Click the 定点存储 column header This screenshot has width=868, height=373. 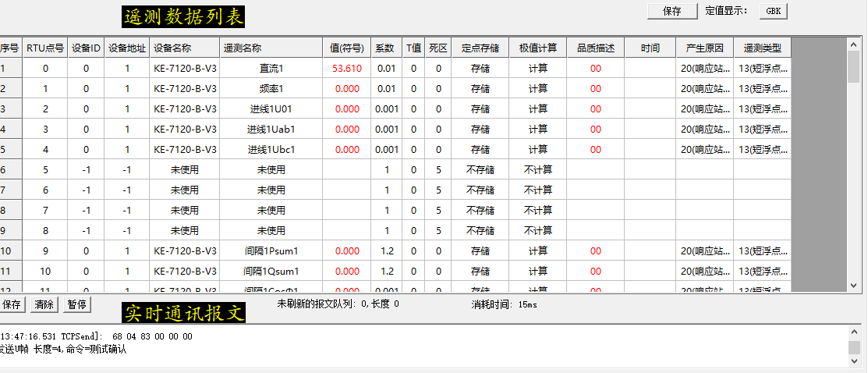point(480,48)
